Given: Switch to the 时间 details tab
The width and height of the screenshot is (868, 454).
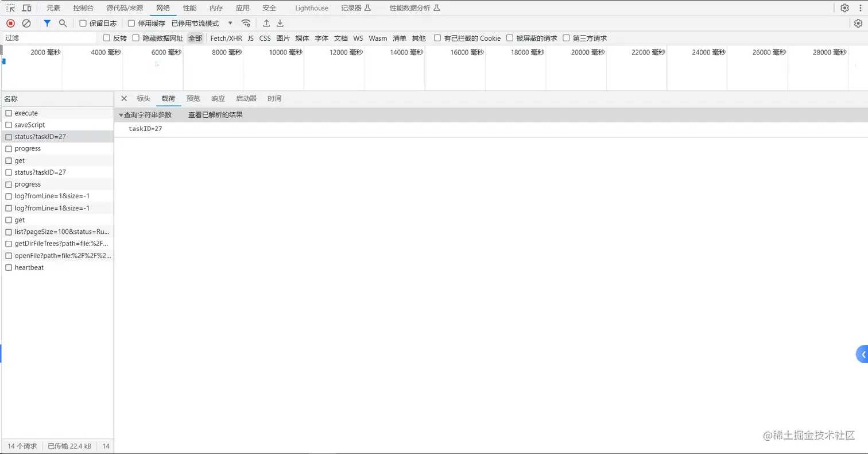Looking at the screenshot, I should [274, 98].
